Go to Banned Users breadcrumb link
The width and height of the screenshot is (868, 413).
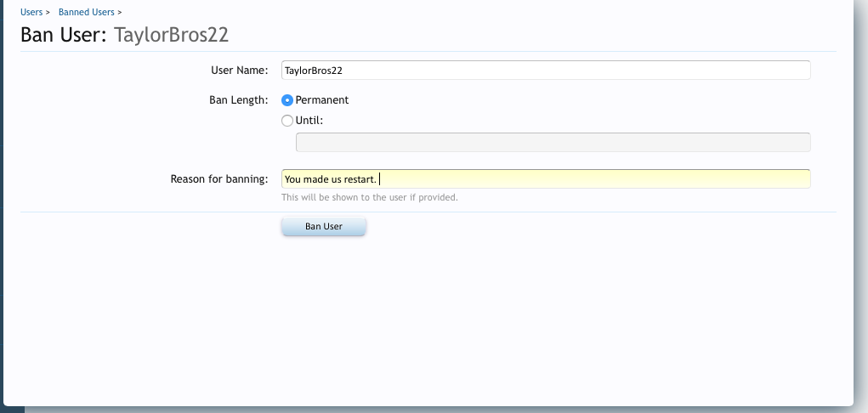click(x=86, y=12)
